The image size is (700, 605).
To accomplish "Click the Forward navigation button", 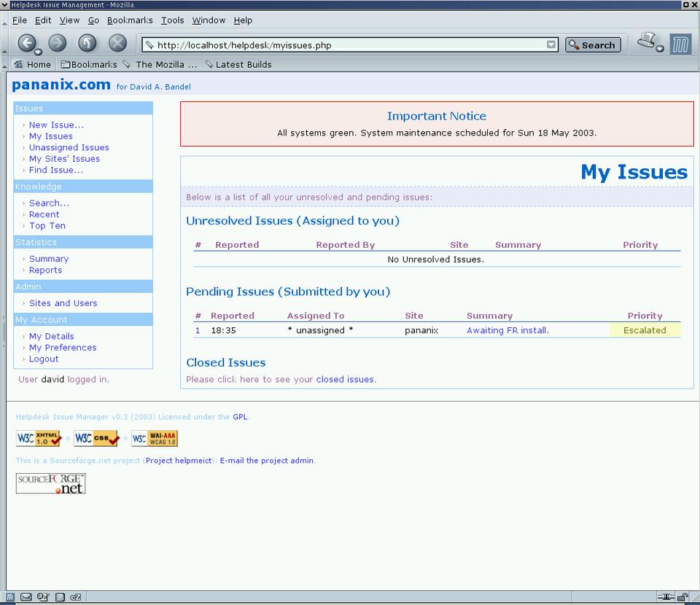I will 58,44.
